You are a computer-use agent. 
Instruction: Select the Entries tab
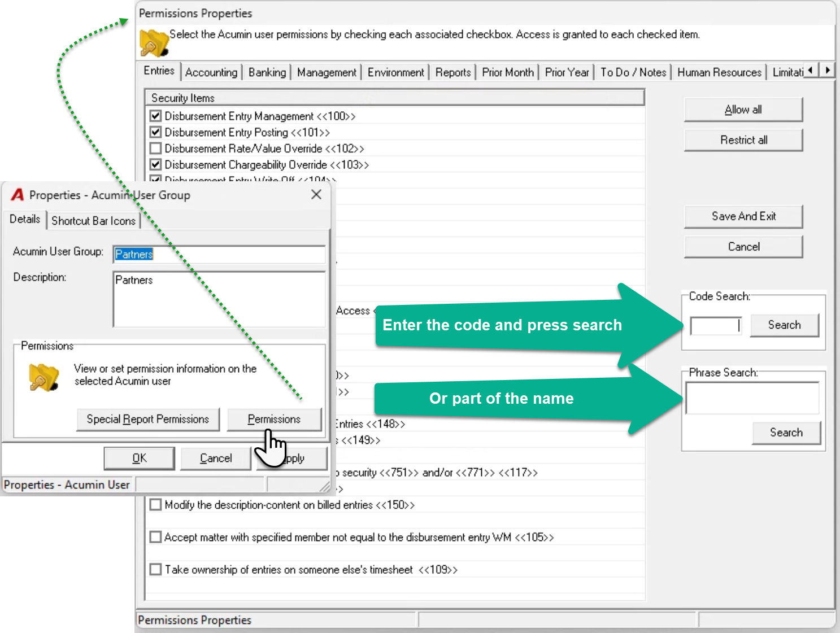pyautogui.click(x=159, y=71)
